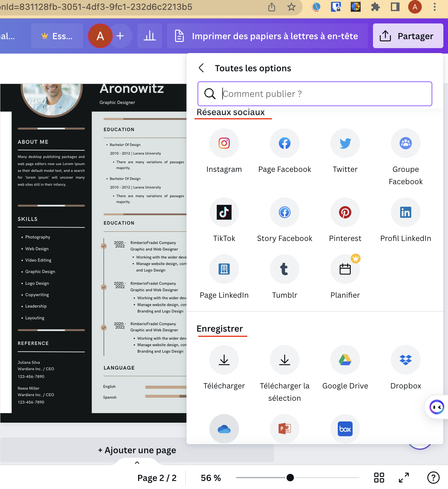
Task: Open Chrome extensions puzzle icon
Action: pyautogui.click(x=375, y=7)
